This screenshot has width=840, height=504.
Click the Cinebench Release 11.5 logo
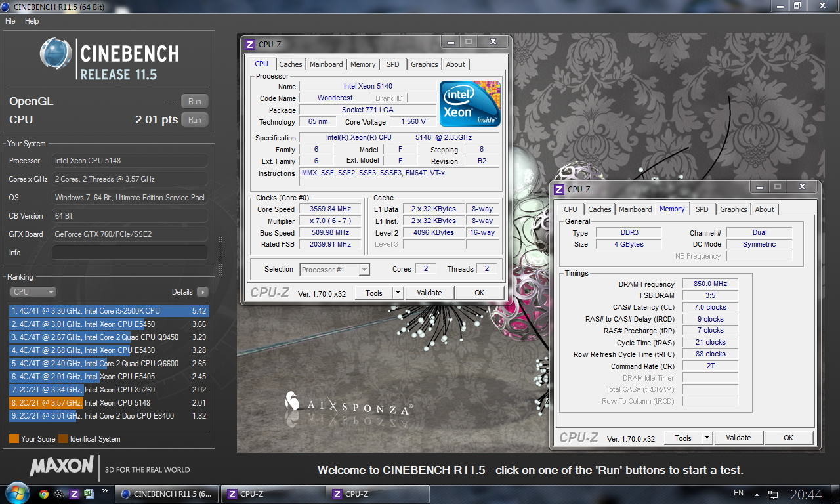110,59
